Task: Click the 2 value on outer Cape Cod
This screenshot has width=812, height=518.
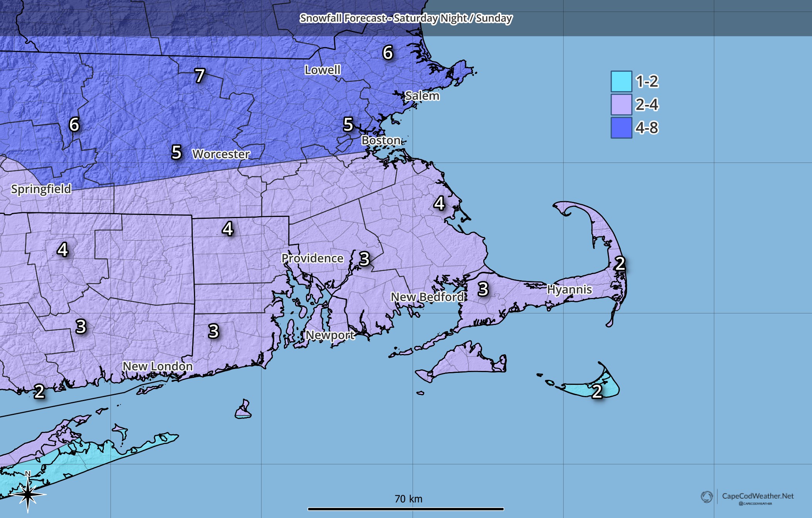Action: 620,264
